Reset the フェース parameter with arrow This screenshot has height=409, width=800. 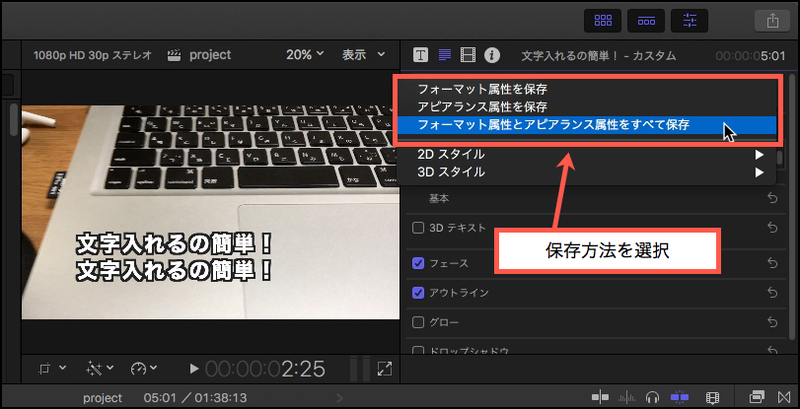[772, 263]
